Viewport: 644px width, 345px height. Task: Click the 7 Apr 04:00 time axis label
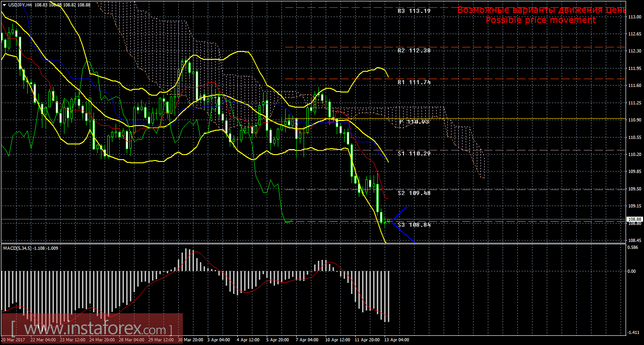tap(307, 340)
